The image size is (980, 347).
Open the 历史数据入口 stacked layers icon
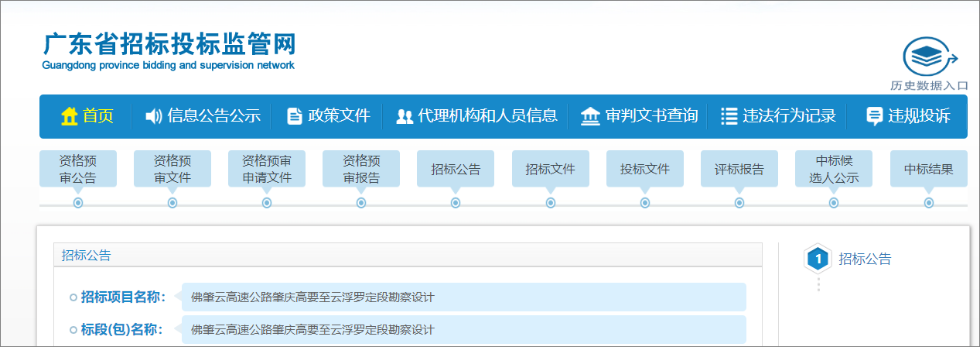point(928,57)
